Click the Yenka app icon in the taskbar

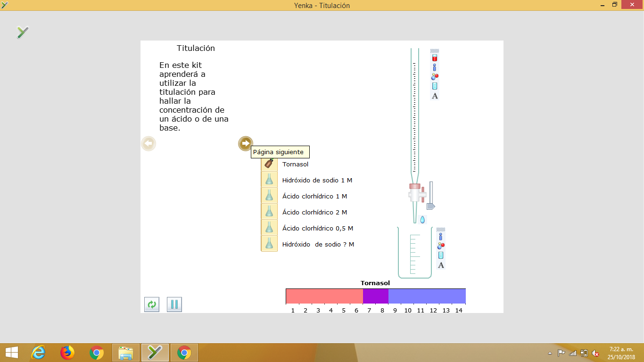(x=155, y=353)
